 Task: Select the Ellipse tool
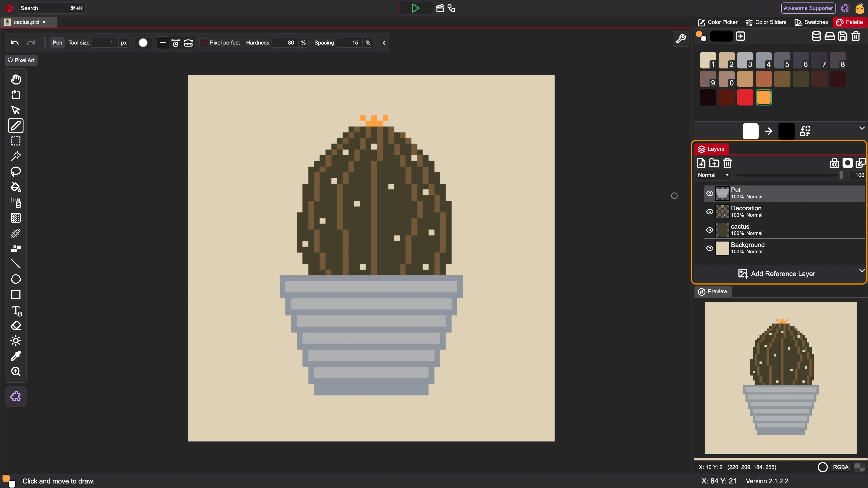tap(16, 279)
